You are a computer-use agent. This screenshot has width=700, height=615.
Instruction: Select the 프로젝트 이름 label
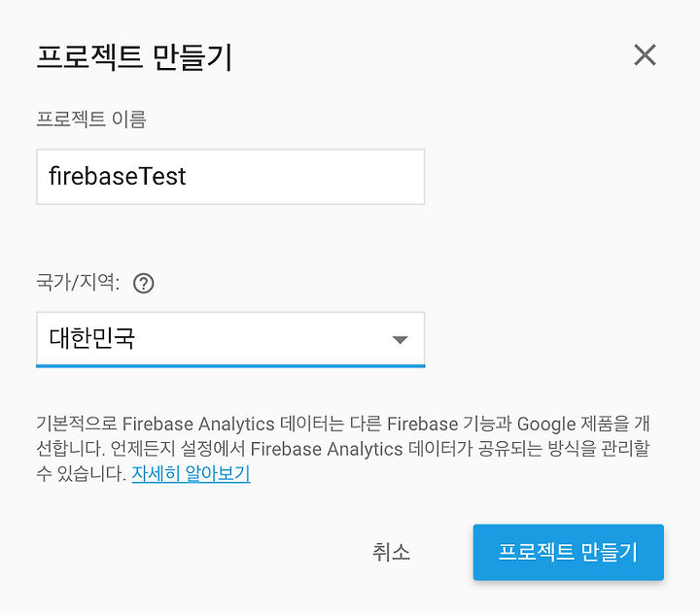click(91, 120)
